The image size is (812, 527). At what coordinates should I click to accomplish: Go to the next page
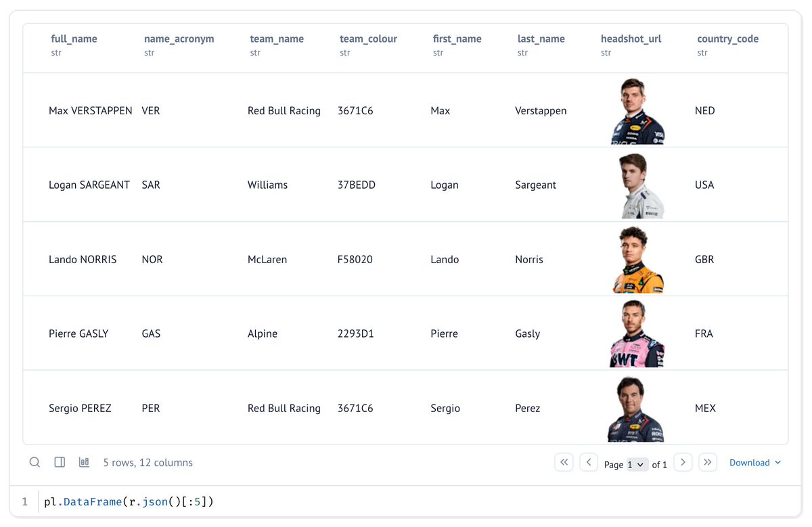click(x=683, y=462)
